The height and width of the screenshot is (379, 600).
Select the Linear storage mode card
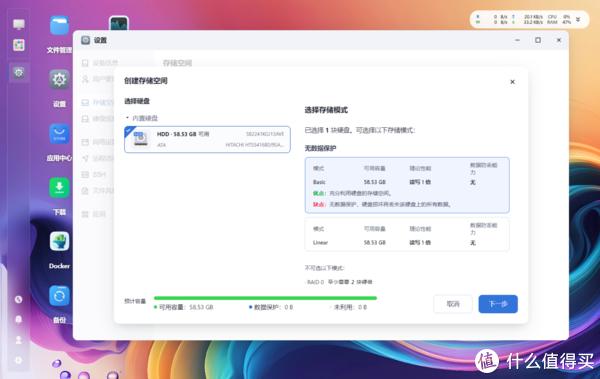[407, 235]
